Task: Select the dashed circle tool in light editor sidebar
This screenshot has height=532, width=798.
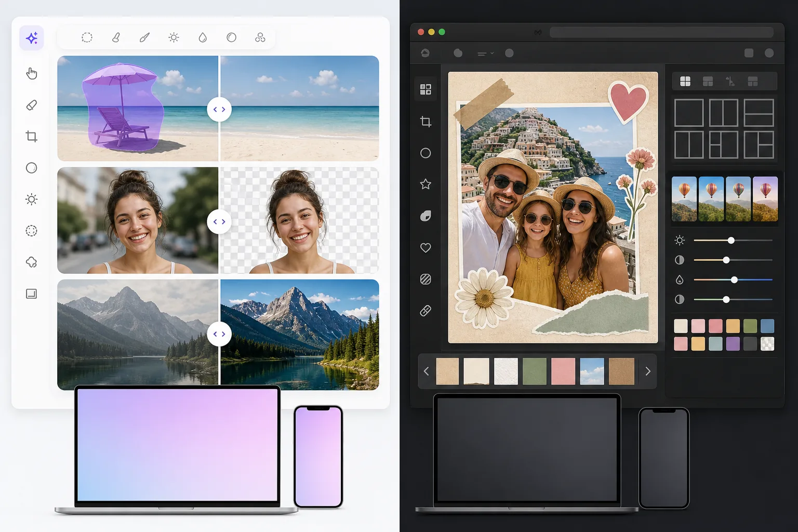Action: tap(32, 231)
